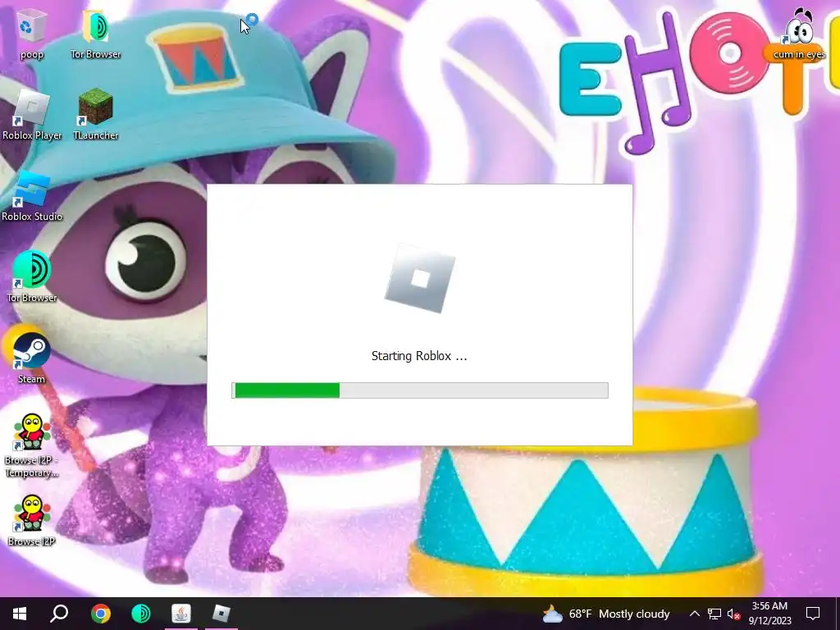Click the Starting Roblox status text
This screenshot has height=630, width=840.
(x=419, y=356)
